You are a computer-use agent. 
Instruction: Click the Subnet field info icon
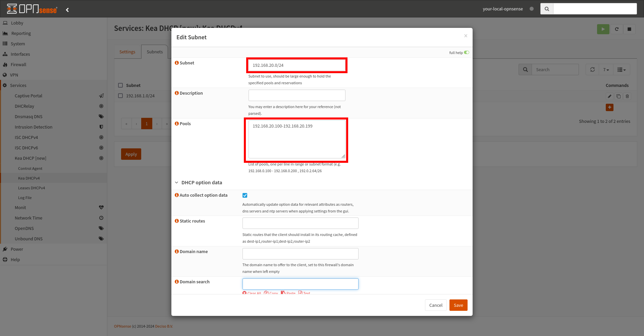(x=177, y=63)
